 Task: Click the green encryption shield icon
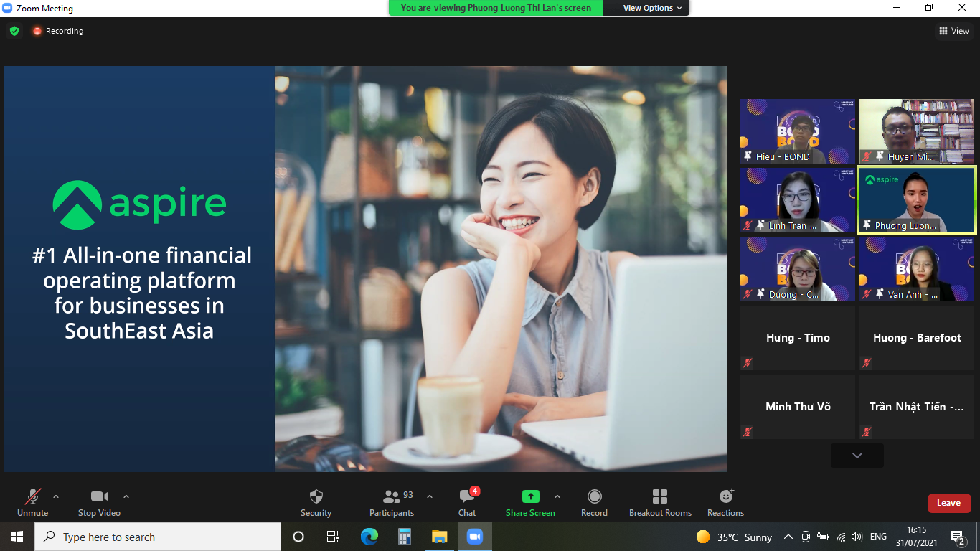click(14, 31)
